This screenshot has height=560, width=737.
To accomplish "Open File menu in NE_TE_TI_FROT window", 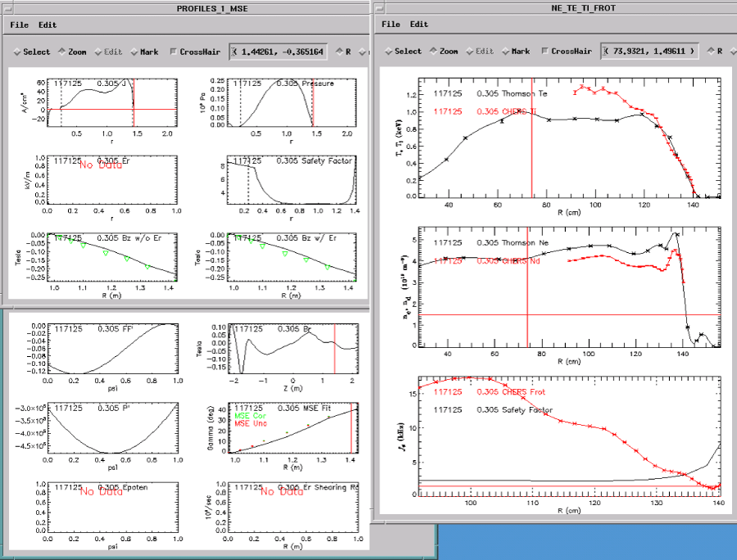I will point(391,25).
